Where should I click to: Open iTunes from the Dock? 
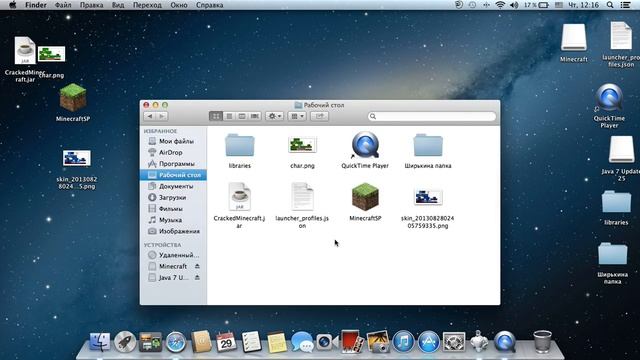(403, 341)
